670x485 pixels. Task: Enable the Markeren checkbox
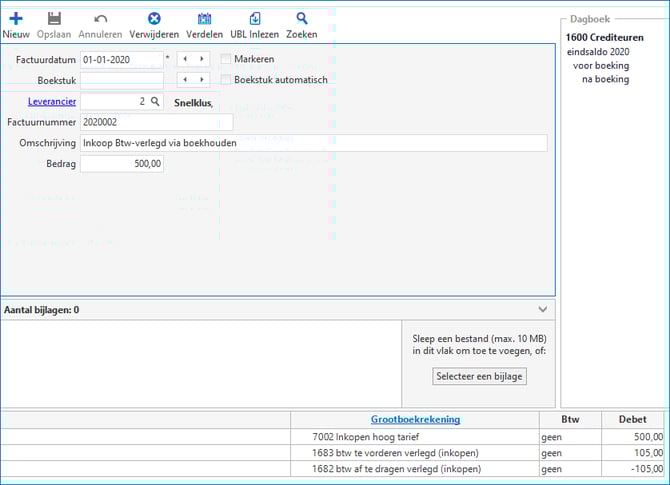click(226, 60)
